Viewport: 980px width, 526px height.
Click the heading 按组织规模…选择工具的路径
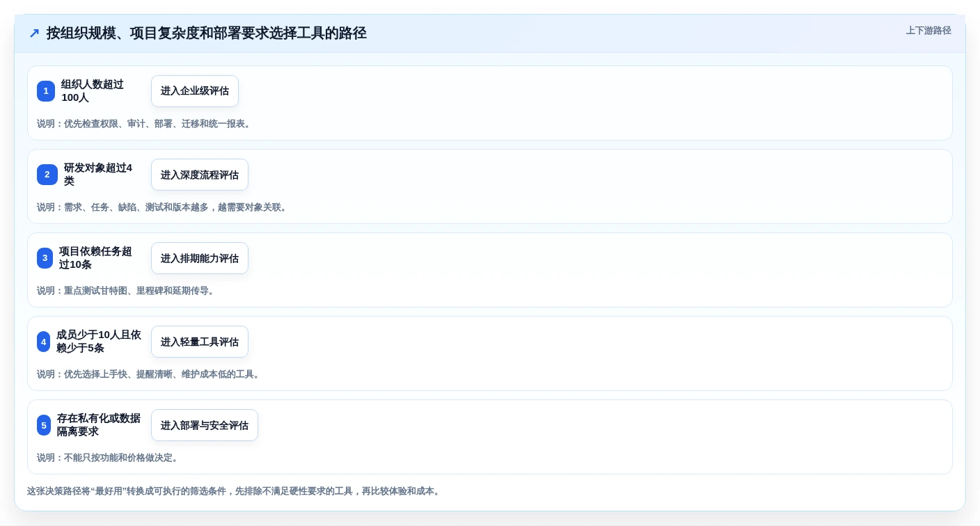click(x=206, y=33)
